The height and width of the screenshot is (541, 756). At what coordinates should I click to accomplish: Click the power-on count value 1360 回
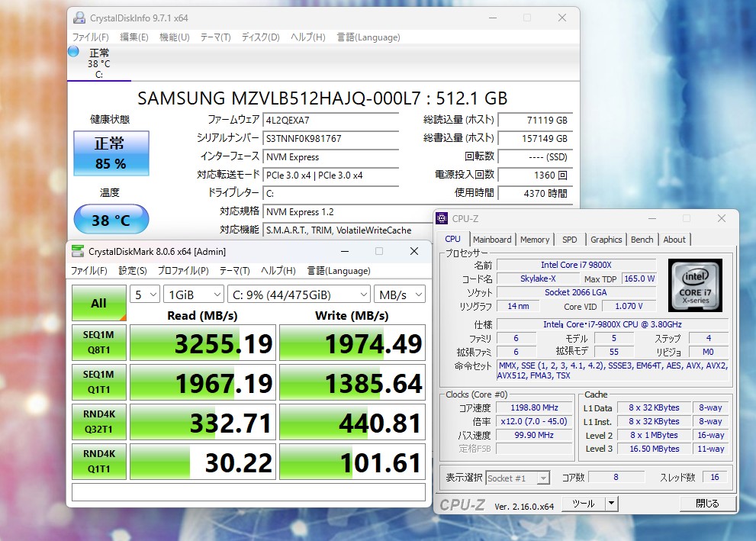coord(536,175)
